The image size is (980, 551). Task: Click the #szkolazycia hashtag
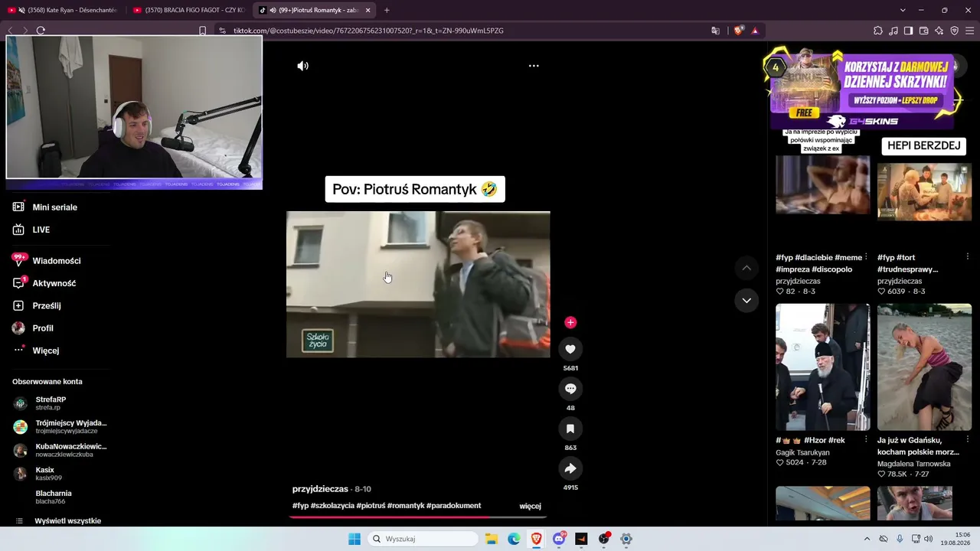coord(332,506)
